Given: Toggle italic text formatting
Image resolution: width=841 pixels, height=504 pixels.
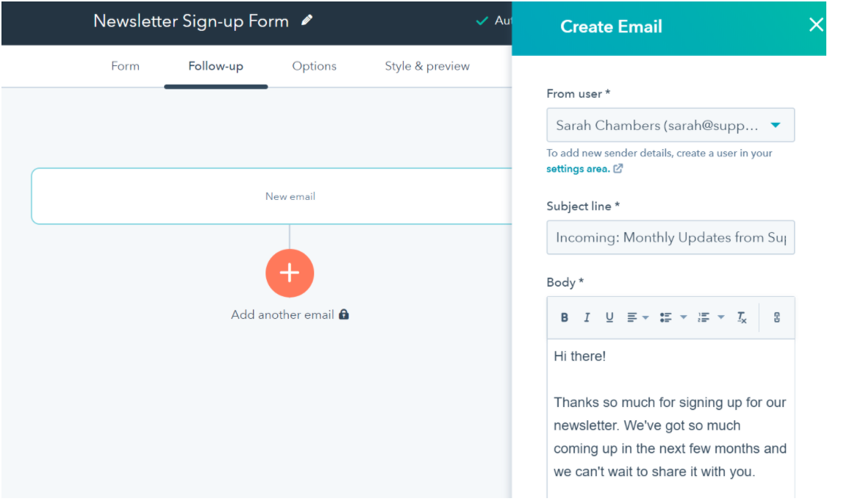Looking at the screenshot, I should (587, 317).
